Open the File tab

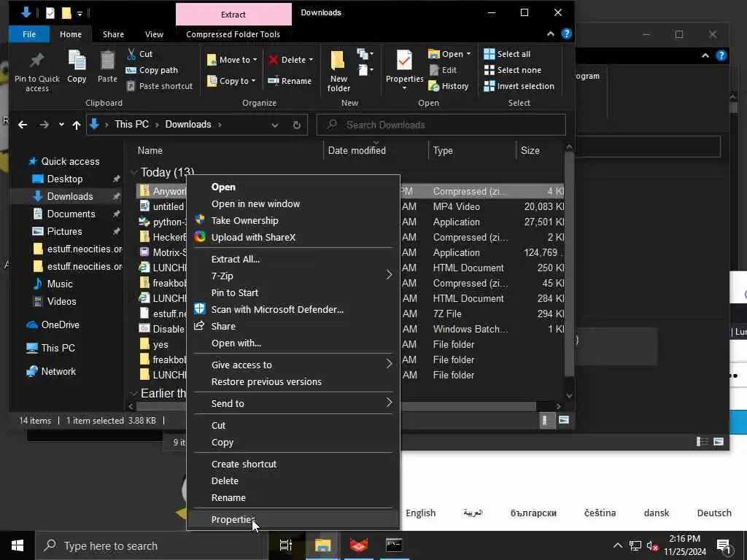coord(29,34)
